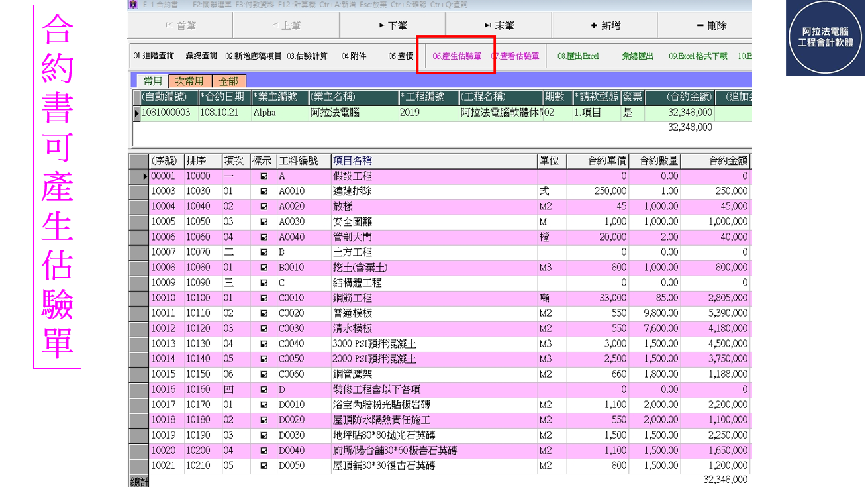This screenshot has width=868, height=487.
Task: Toggle 標示 checkbox for 鋼筋工程 row
Action: pos(264,299)
